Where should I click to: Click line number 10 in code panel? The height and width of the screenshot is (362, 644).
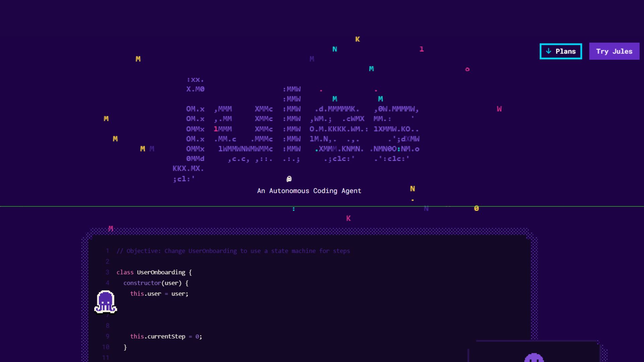click(x=106, y=347)
